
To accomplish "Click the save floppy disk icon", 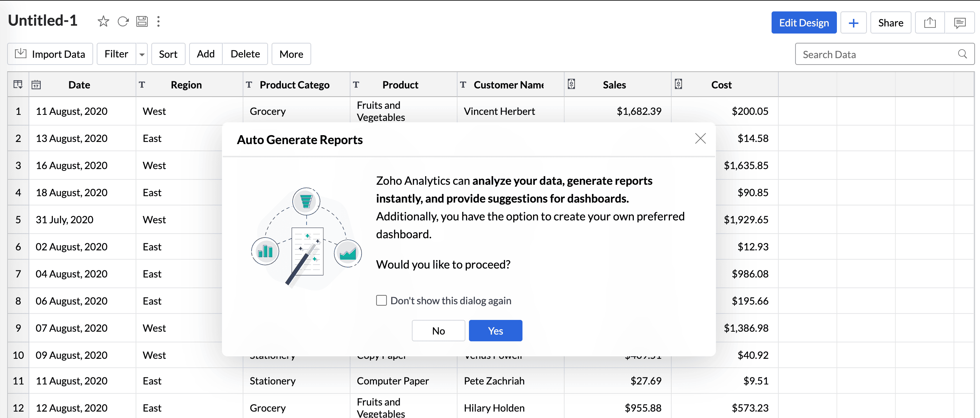I will pos(142,21).
